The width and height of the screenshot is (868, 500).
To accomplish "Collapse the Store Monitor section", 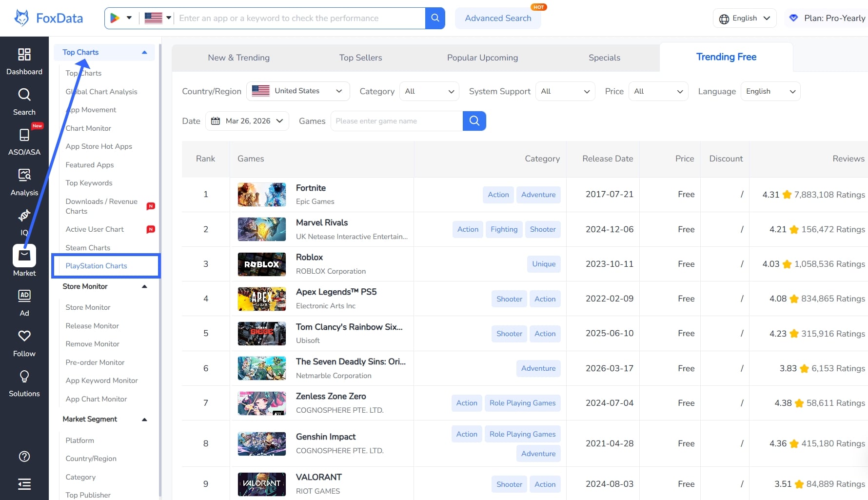I will coord(144,286).
